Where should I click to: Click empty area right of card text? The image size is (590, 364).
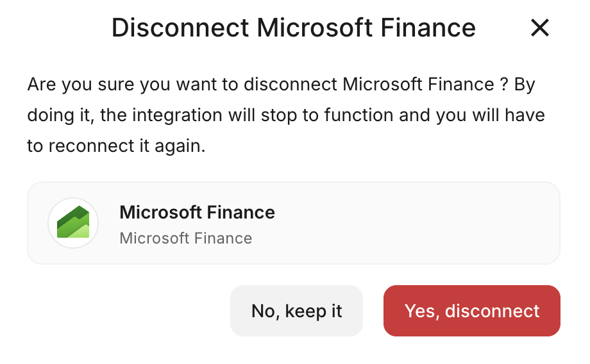417,223
